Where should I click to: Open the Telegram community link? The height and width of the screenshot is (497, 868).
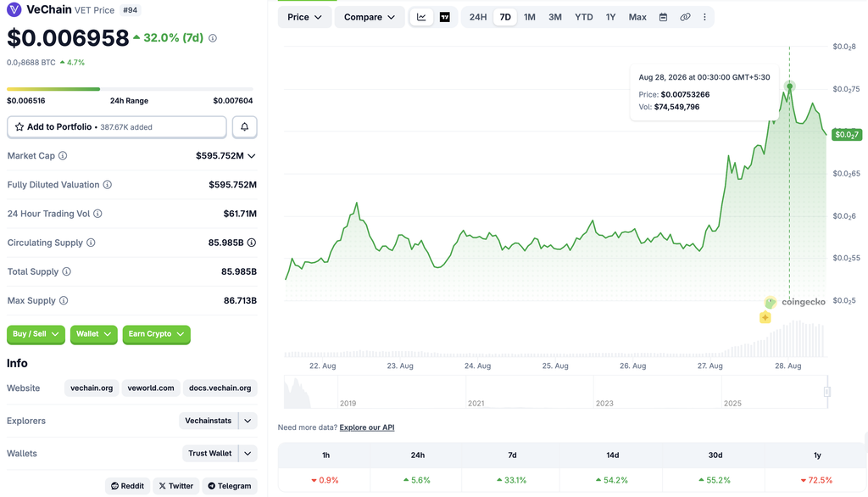click(229, 486)
